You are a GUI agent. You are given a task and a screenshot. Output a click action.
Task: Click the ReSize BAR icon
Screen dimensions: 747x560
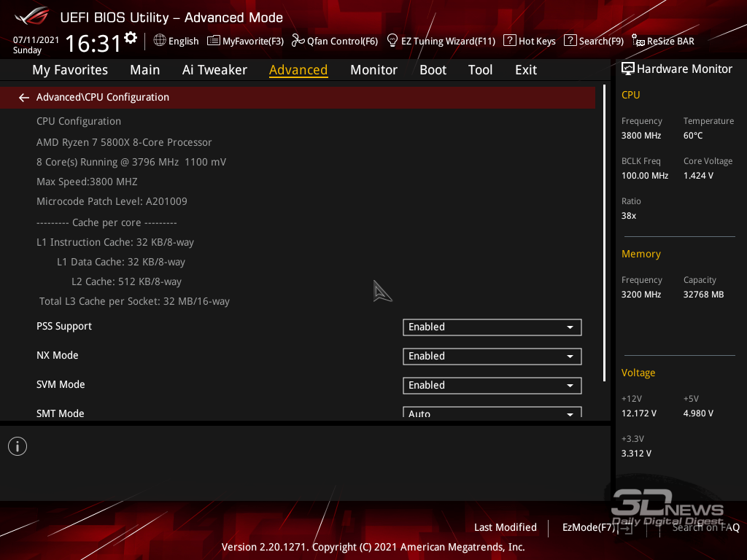[638, 41]
